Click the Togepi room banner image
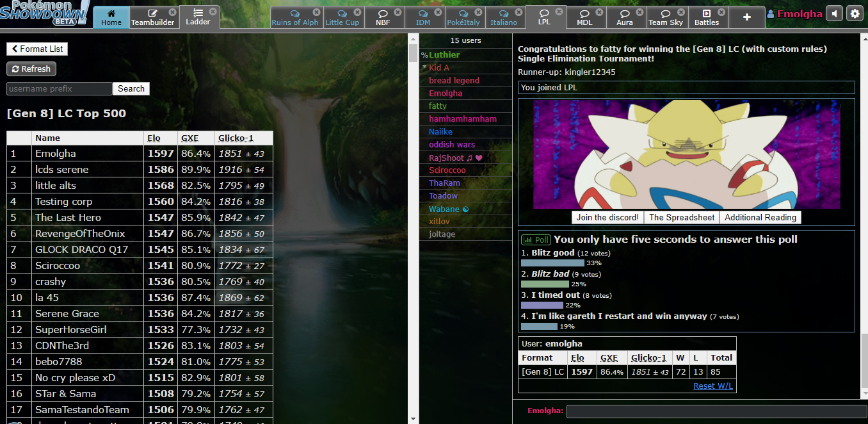The width and height of the screenshot is (868, 424). 686,154
